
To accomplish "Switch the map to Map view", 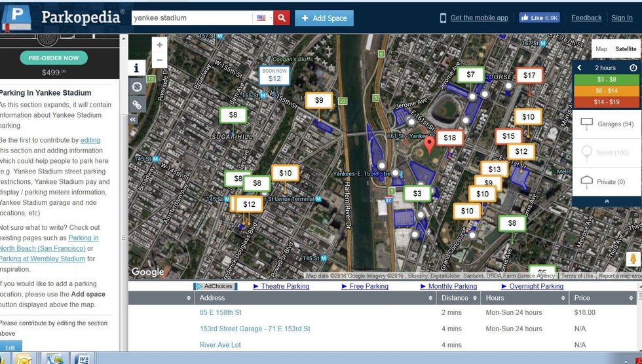I will pos(601,49).
